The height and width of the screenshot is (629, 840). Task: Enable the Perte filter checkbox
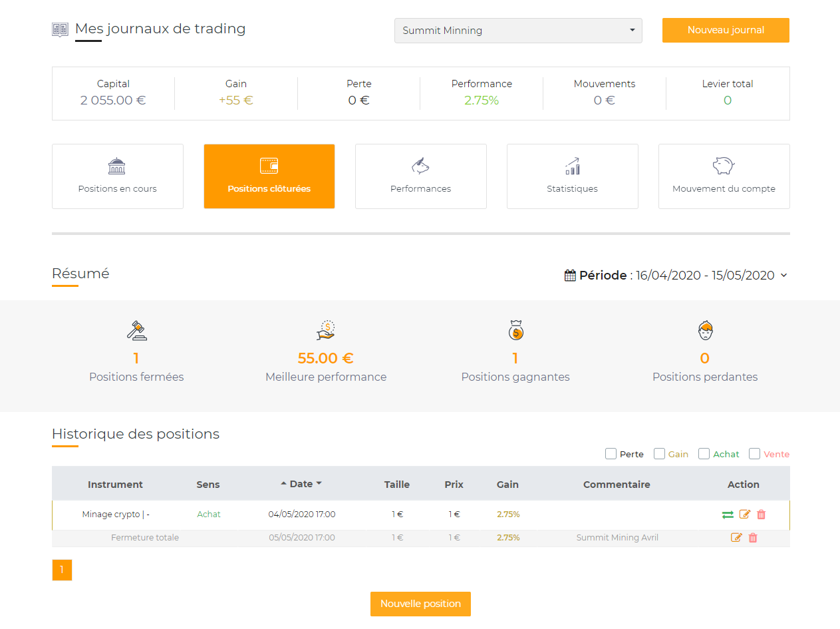tap(611, 453)
